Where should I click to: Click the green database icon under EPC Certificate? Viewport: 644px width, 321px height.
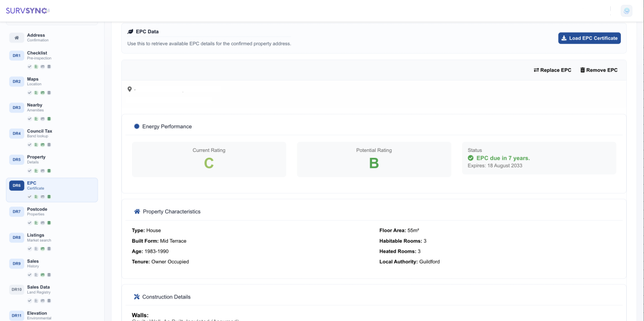[x=49, y=197]
